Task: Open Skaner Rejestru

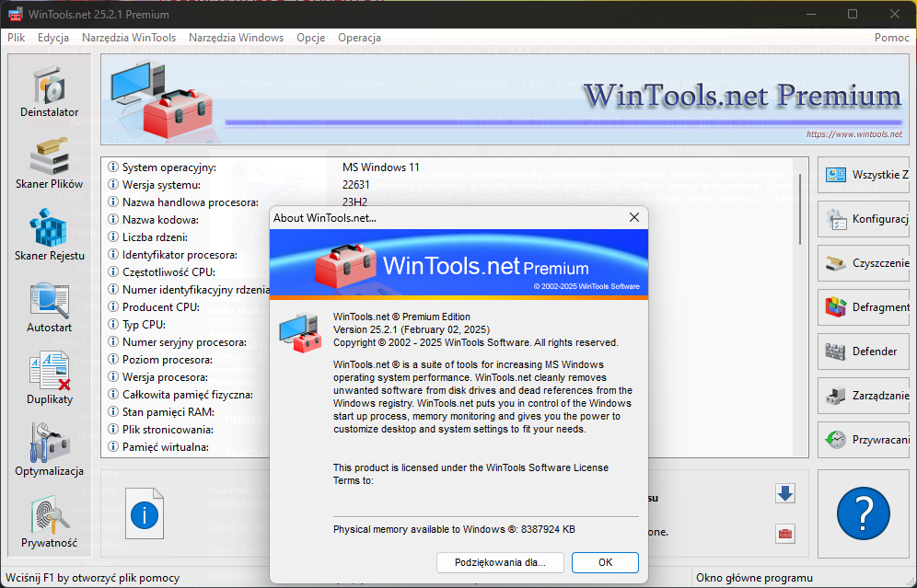Action: coord(49,236)
